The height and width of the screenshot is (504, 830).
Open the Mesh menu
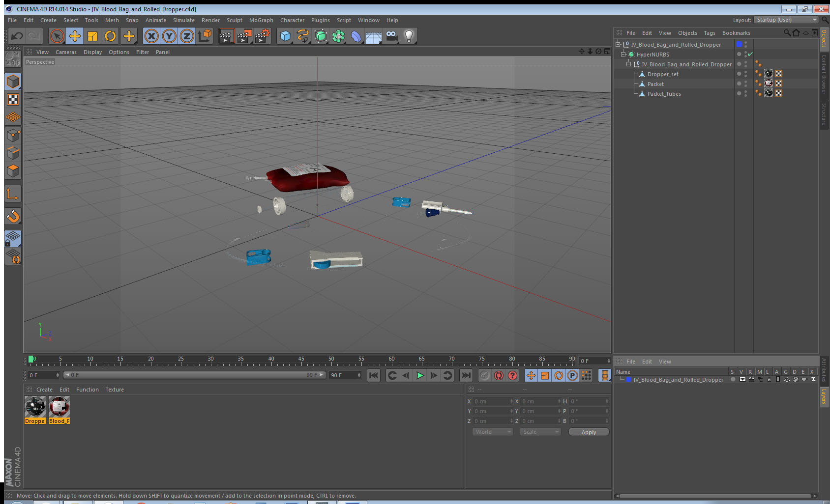coord(112,20)
